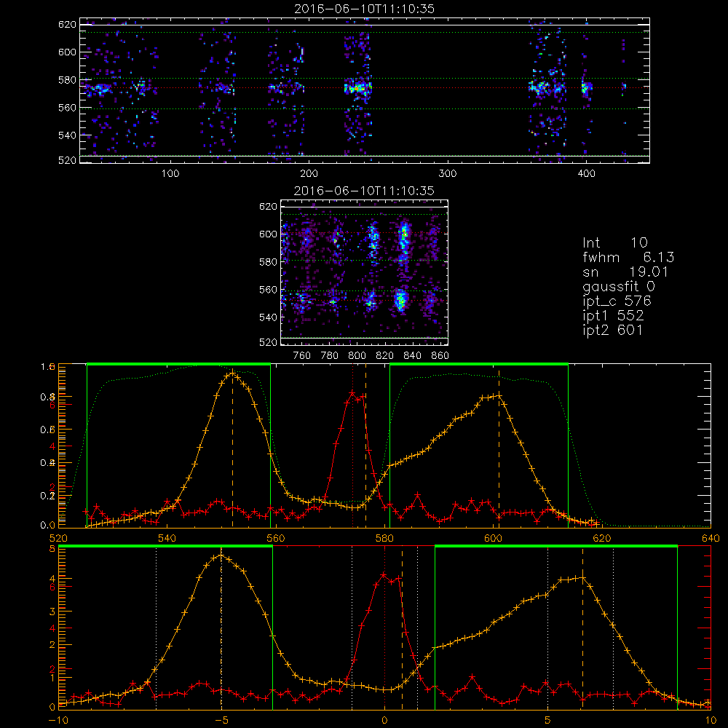Select the 'sn 19.01' value
728x728 pixels.
[x=625, y=272]
